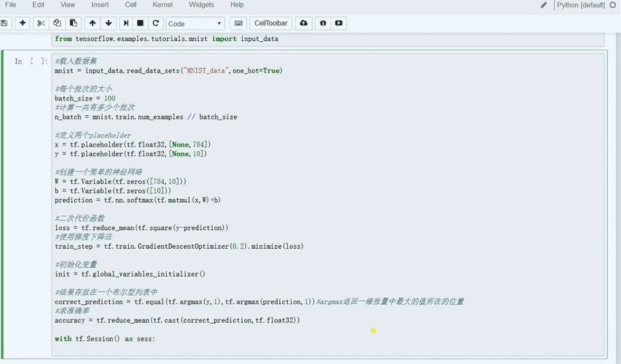621x364 pixels.
Task: Click the '#argmax返回一维张量' inline comment
Action: click(390, 302)
